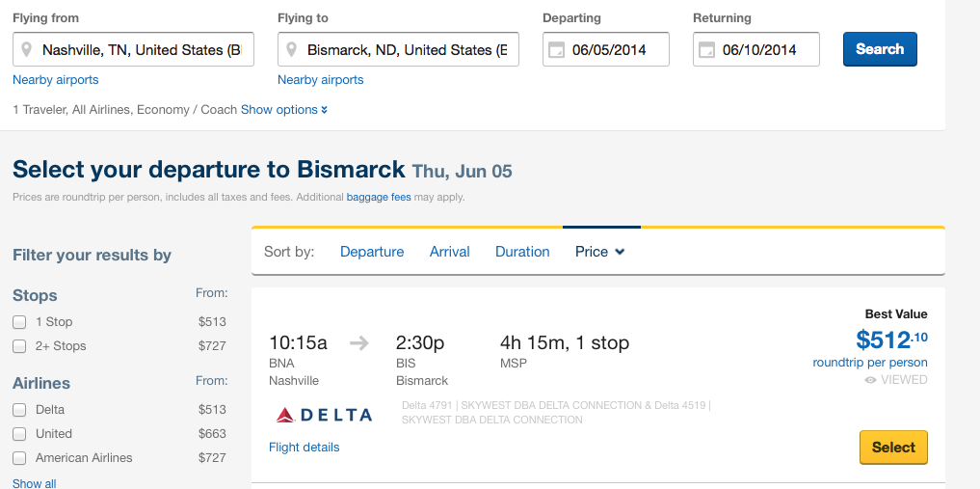Tick the United airline checkbox
This screenshot has height=489, width=980.
19,434
